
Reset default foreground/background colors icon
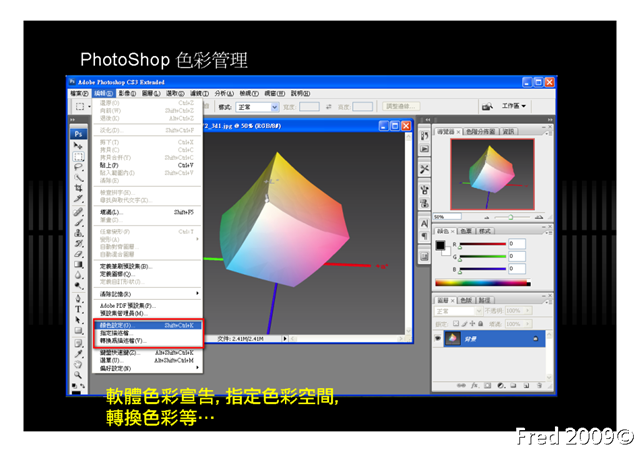click(x=74, y=385)
